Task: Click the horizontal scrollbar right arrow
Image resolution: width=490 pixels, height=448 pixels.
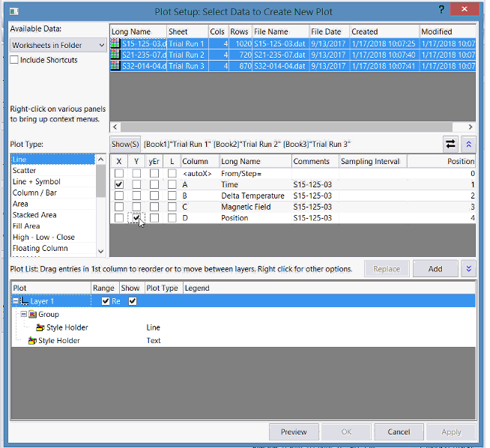Action: pyautogui.click(x=471, y=127)
